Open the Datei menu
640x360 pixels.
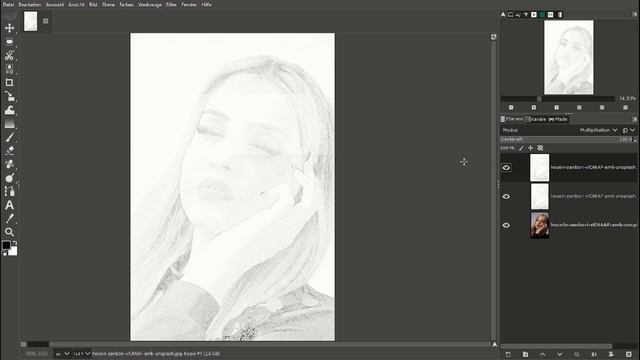tap(8, 4)
